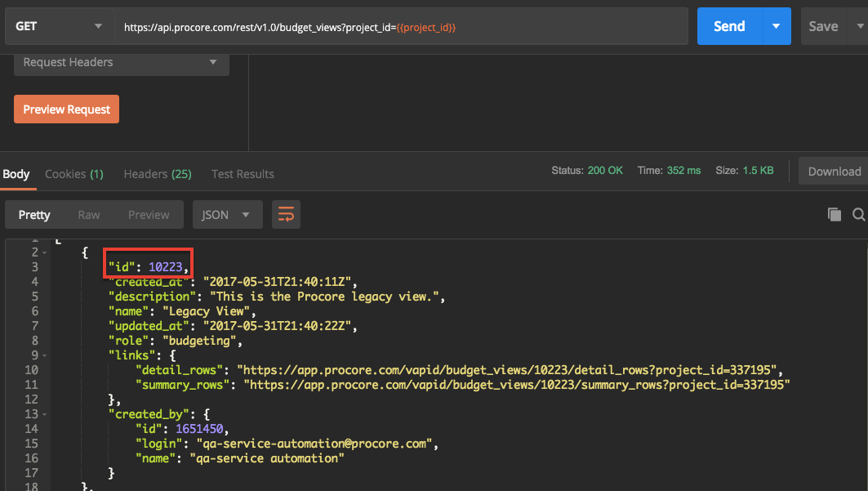The width and height of the screenshot is (868, 491).
Task: Click the description text on line 5
Action: click(x=324, y=297)
